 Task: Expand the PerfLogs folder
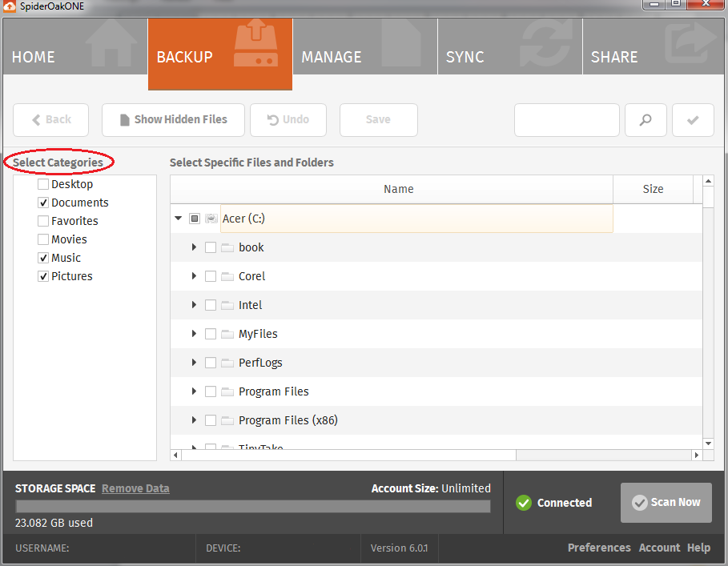[x=194, y=363]
